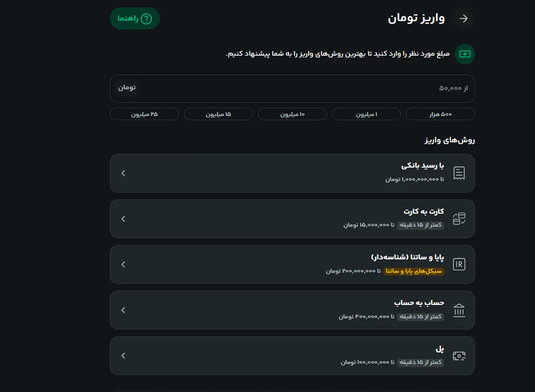Select the ۱۵ میلیون preset amount

(218, 114)
